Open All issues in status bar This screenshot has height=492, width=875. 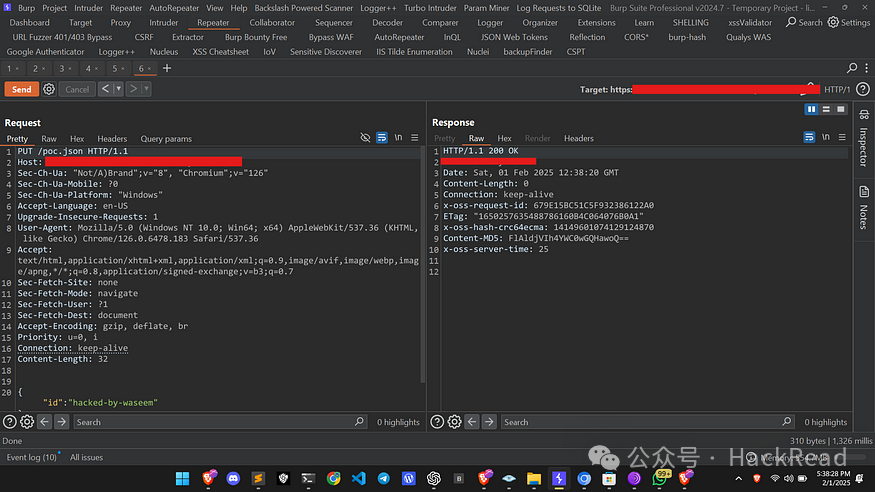86,457
